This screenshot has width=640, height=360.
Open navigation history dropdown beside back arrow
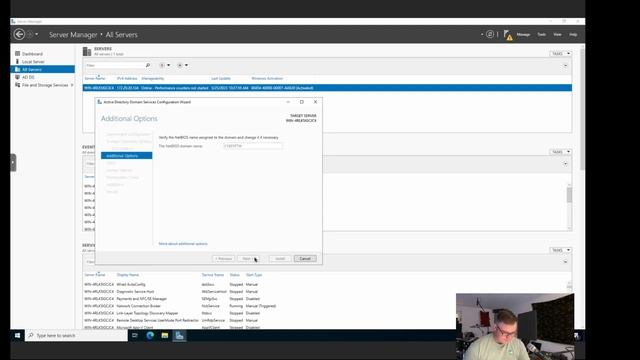pyautogui.click(x=37, y=34)
